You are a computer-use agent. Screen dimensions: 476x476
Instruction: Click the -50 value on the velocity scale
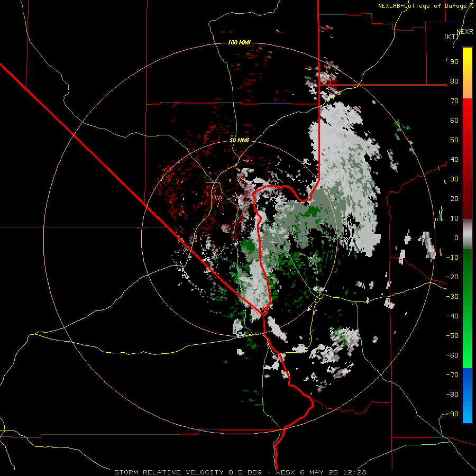(452, 336)
